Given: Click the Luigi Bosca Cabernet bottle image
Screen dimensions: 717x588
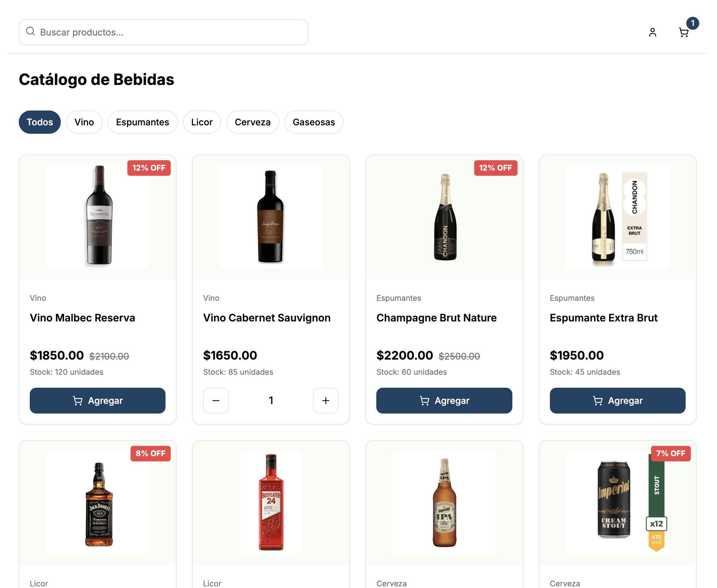Looking at the screenshot, I should (271, 217).
